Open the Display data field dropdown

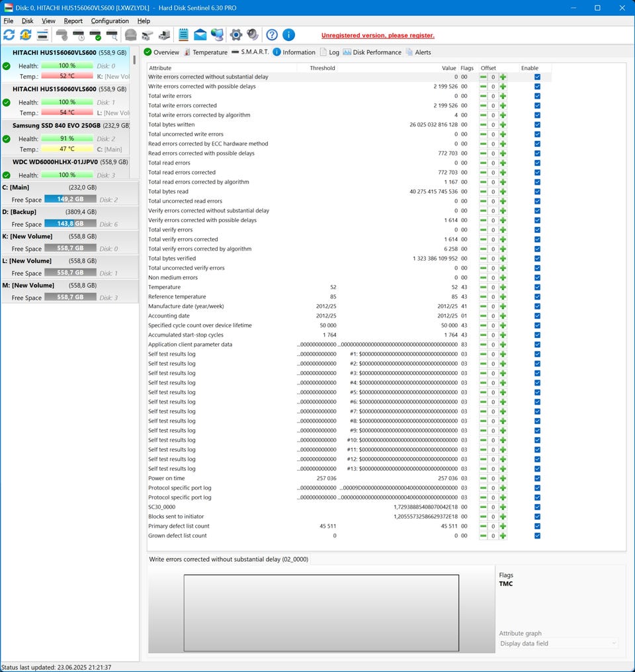tap(558, 644)
